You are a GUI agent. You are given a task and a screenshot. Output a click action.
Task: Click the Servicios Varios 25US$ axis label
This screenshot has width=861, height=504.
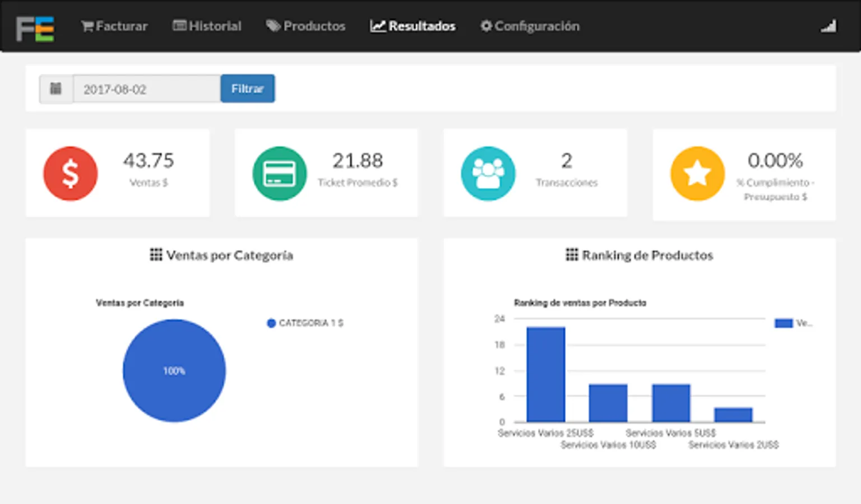click(x=545, y=433)
